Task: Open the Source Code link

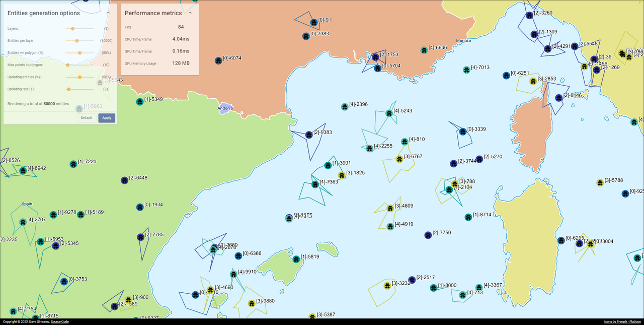Action: point(60,321)
